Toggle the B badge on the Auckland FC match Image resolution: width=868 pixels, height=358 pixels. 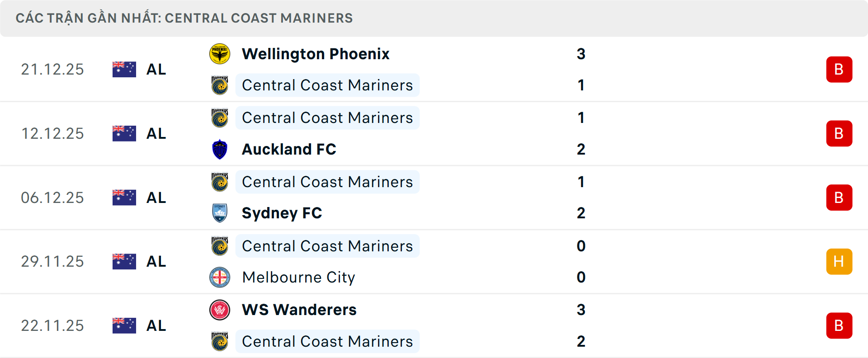pos(839,133)
